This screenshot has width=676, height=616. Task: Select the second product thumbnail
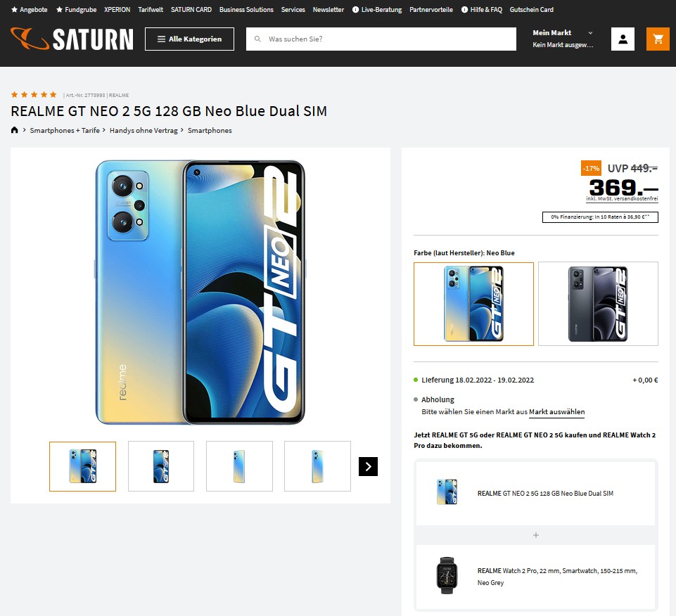[160, 466]
